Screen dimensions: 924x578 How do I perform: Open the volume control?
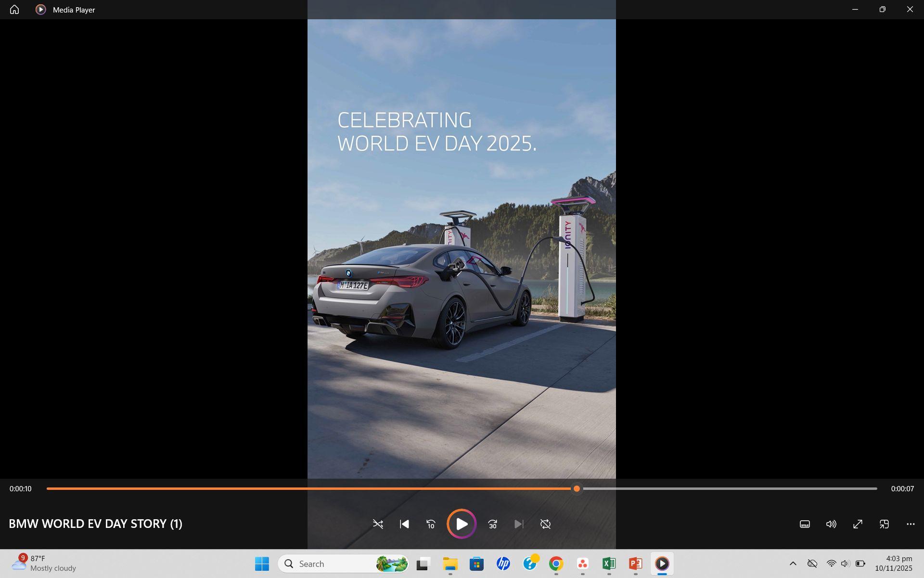pos(831,524)
